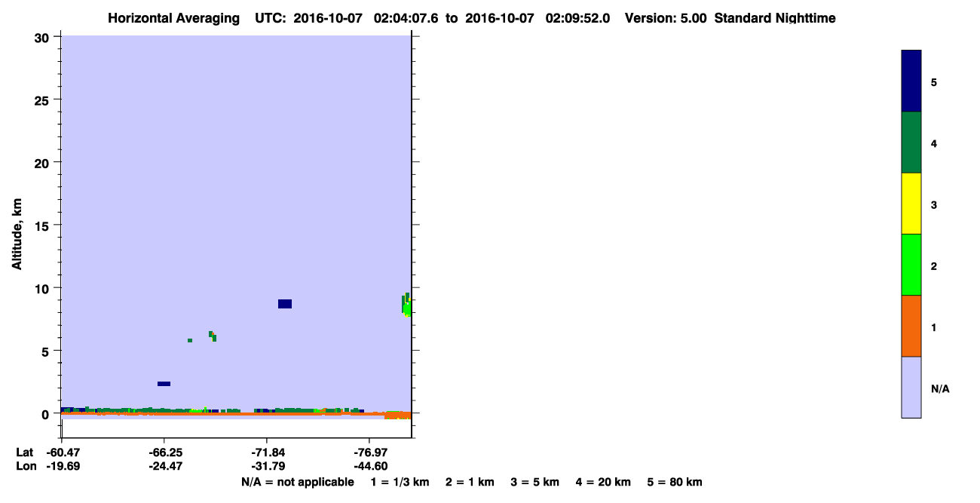Click the bright green color bar segment 2
980x503 pixels.
(911, 265)
